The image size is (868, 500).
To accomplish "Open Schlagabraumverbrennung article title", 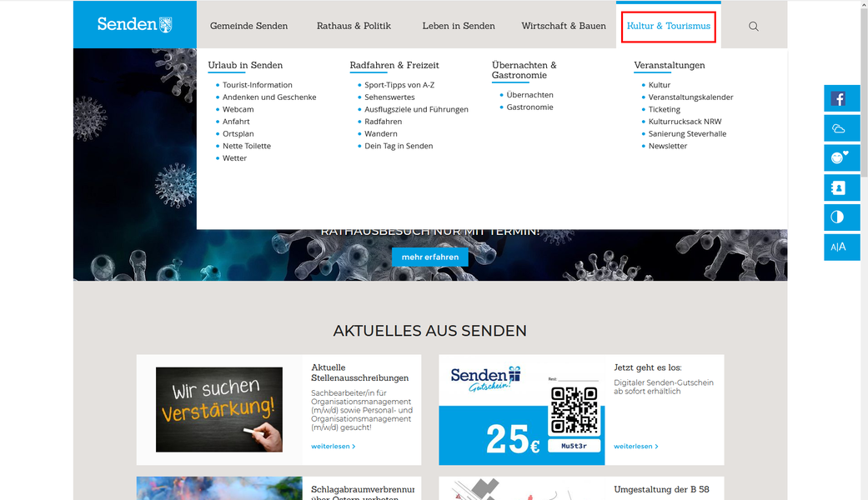I will (363, 492).
